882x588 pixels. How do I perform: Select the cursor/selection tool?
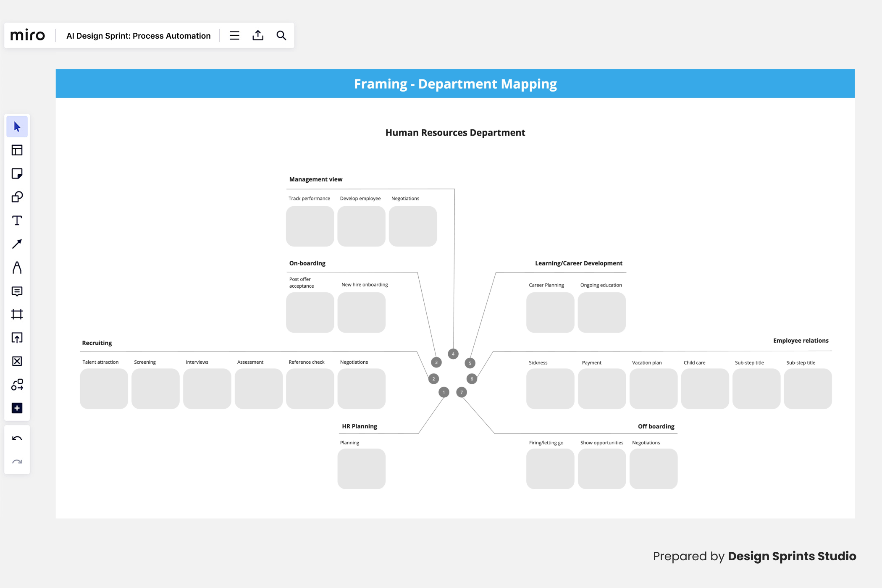point(17,126)
